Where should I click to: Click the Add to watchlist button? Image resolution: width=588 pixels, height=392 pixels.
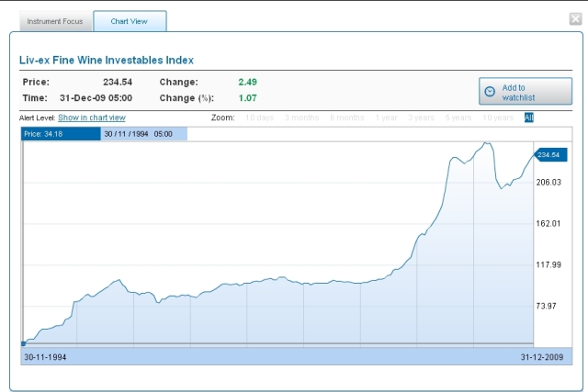tap(526, 91)
